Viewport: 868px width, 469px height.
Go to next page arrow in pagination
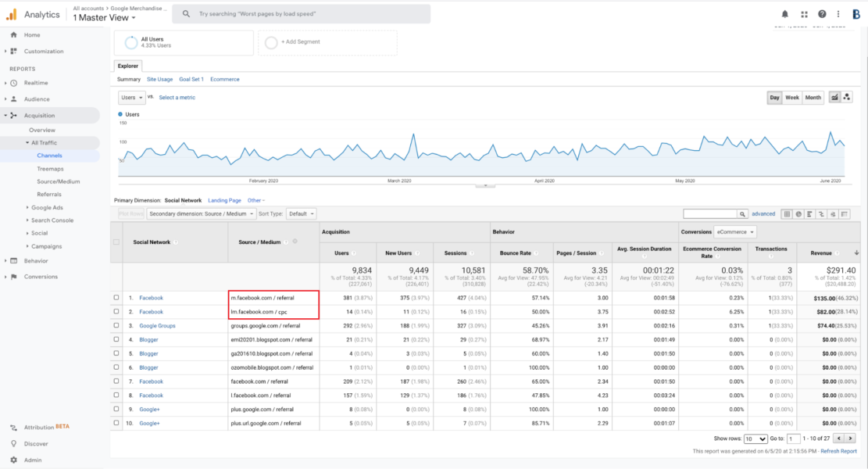tap(850, 439)
